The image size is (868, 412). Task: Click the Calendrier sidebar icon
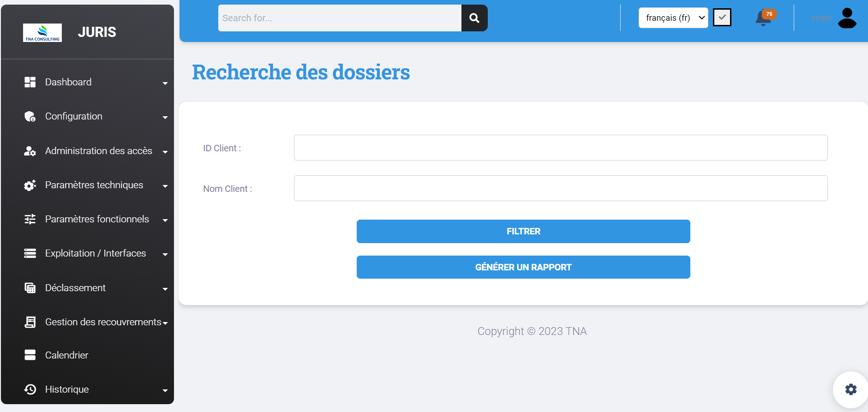coord(30,355)
